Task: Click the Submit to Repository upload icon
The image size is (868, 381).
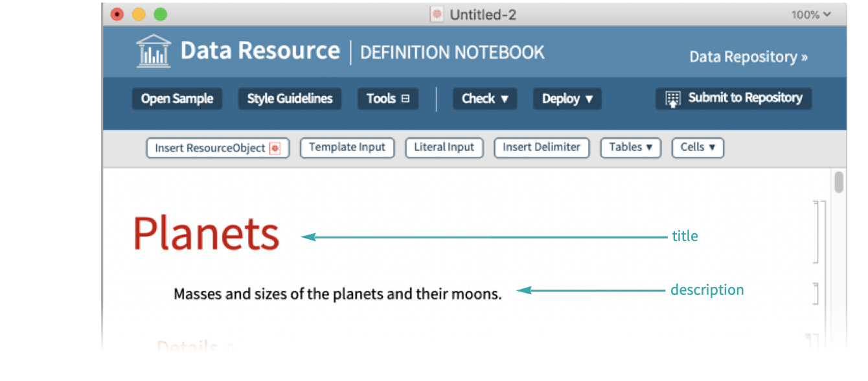Action: (673, 99)
